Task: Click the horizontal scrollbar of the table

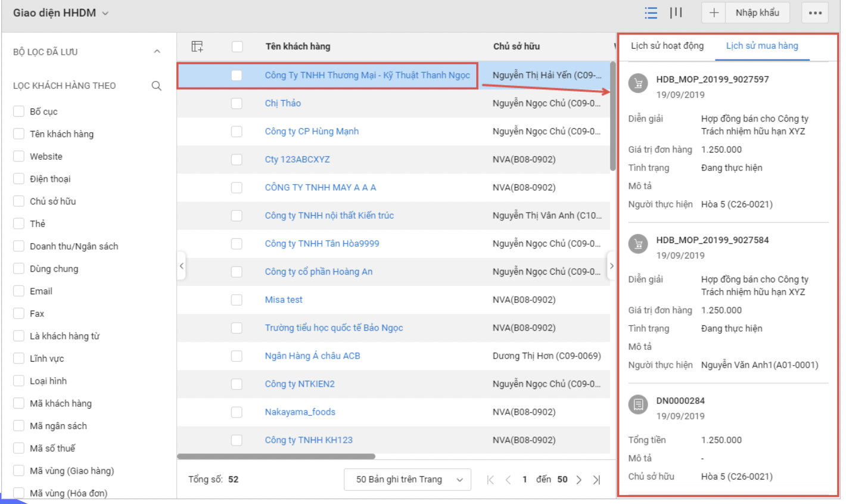Action: click(276, 457)
